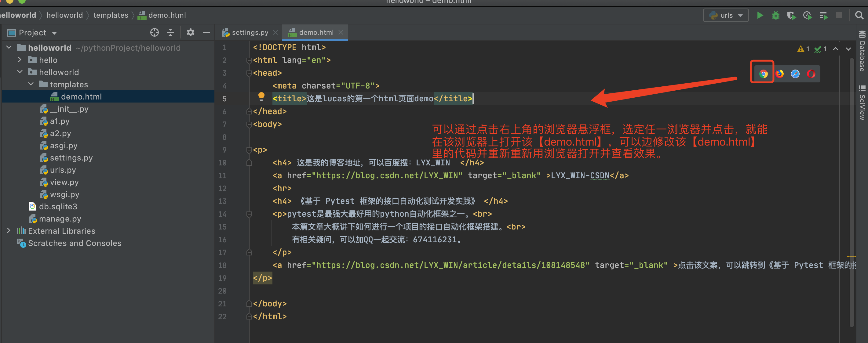Click the yellow intention lightbulb
This screenshot has width=868, height=343.
261,97
